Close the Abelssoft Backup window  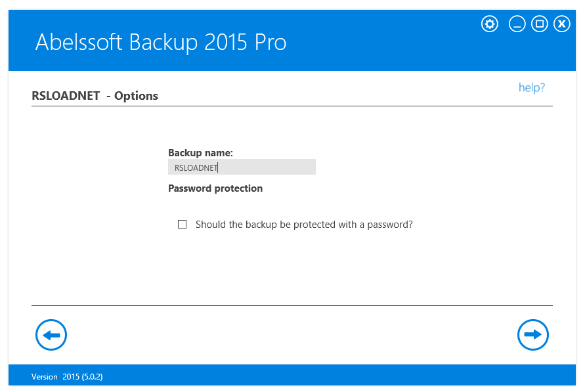pos(562,24)
